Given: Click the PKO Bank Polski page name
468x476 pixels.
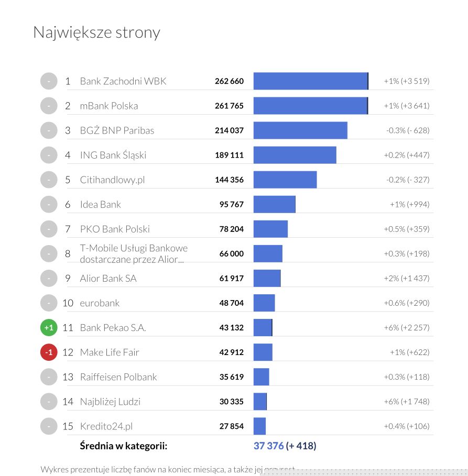Looking at the screenshot, I should click(x=115, y=229).
